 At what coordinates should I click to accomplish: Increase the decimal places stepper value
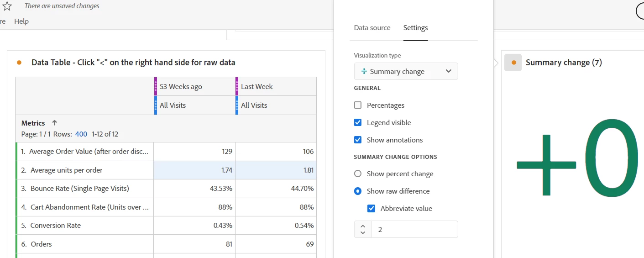pos(363,226)
